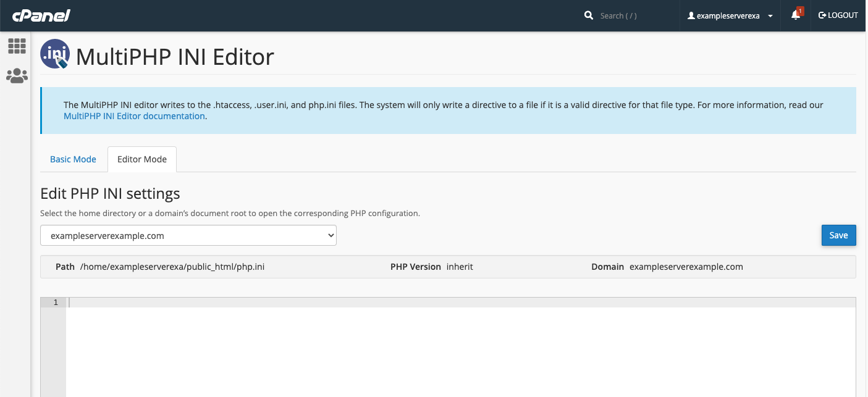Click the MultiPHP INI Editor page icon

pos(55,54)
